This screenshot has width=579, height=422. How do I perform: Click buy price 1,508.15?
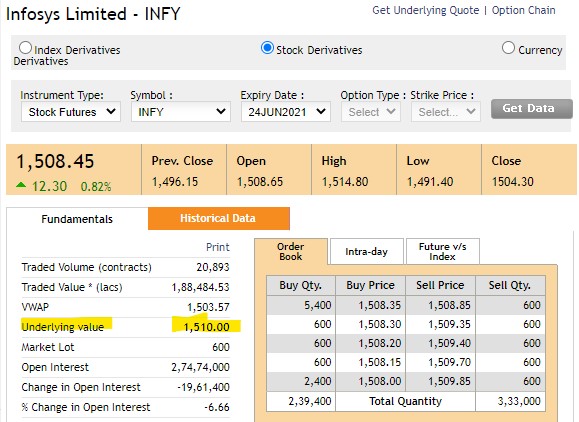380,362
